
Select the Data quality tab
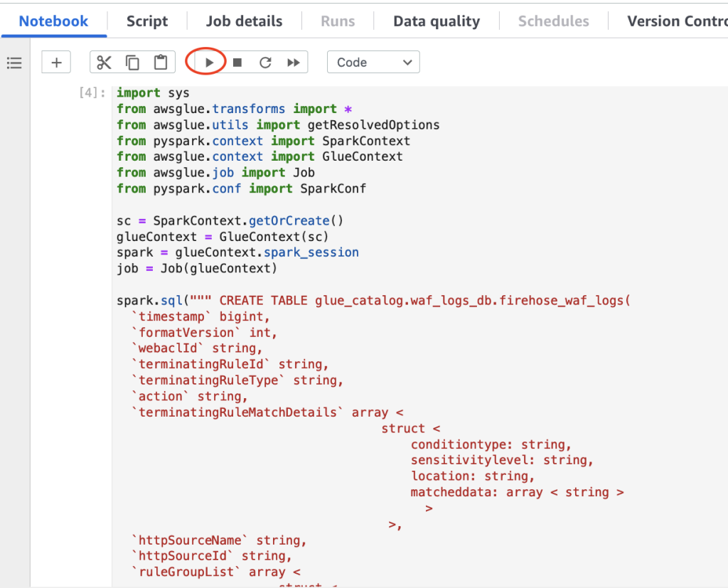pyautogui.click(x=437, y=21)
